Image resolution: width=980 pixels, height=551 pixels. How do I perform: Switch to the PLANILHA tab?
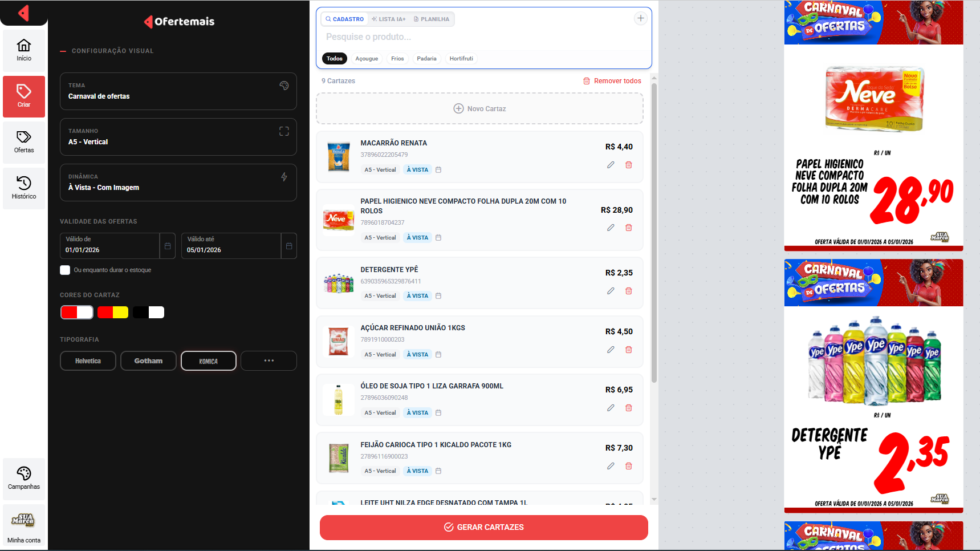click(x=431, y=19)
